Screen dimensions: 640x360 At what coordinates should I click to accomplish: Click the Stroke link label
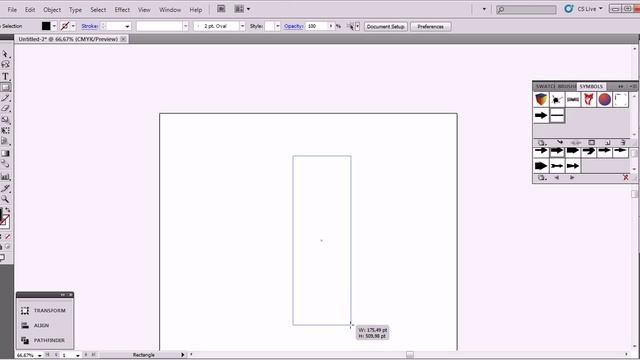tap(89, 26)
